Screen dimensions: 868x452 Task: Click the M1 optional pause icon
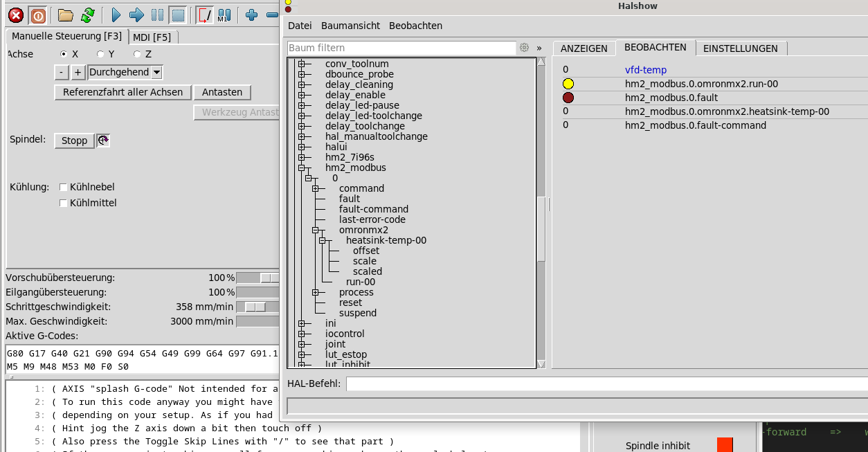[x=224, y=15]
